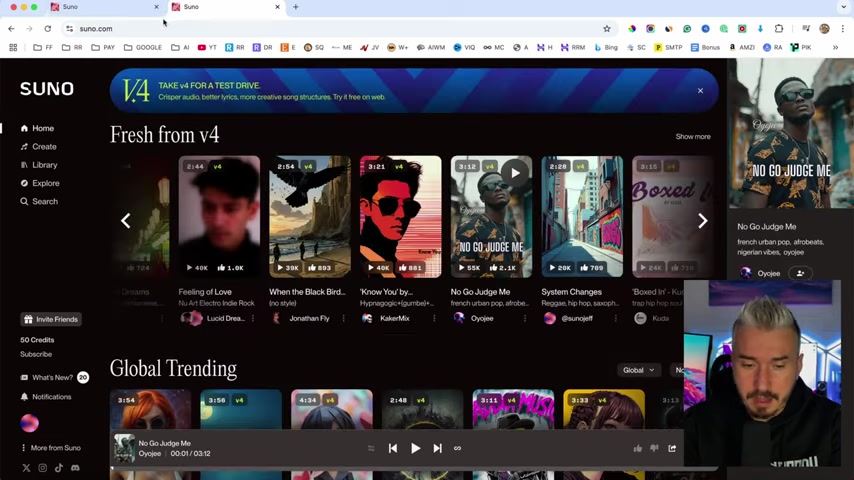Open a new browser tab

pos(296,7)
